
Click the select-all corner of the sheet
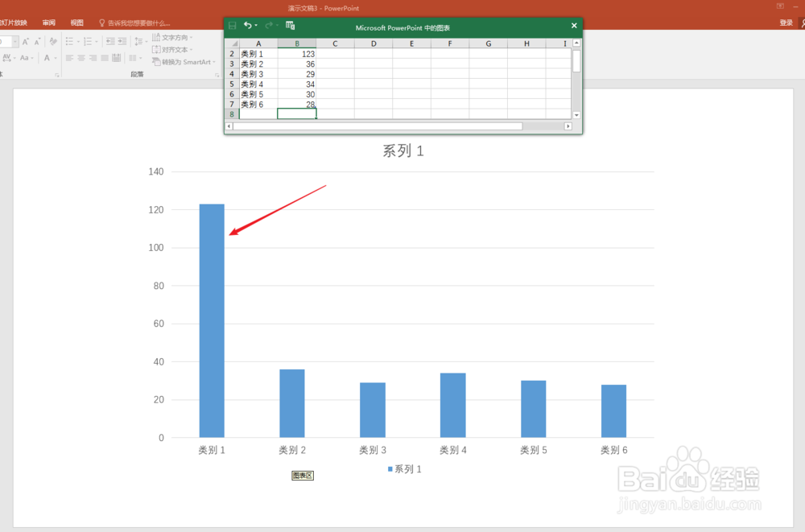232,43
